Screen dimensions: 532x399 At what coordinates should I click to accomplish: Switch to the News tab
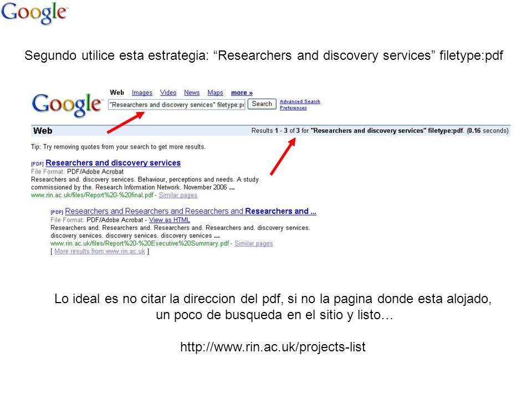coord(192,93)
